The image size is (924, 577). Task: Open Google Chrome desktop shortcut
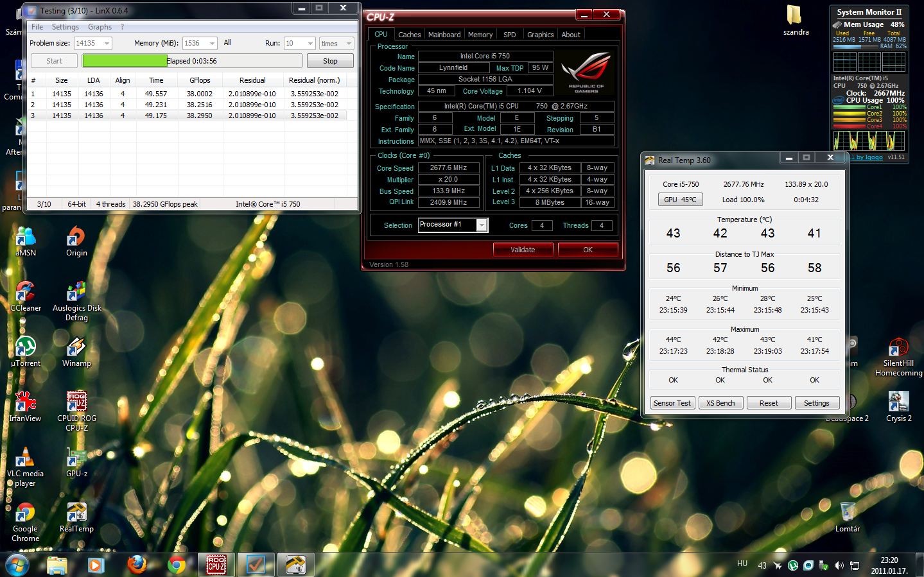tap(26, 522)
